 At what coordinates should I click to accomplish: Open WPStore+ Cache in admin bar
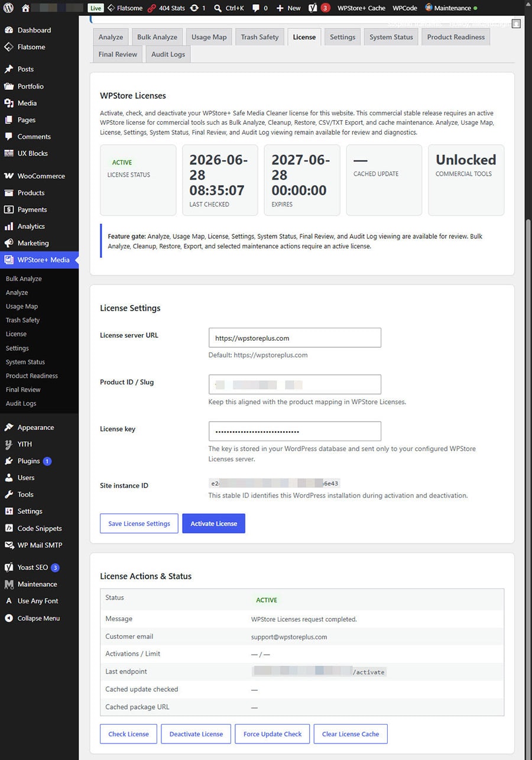[361, 8]
